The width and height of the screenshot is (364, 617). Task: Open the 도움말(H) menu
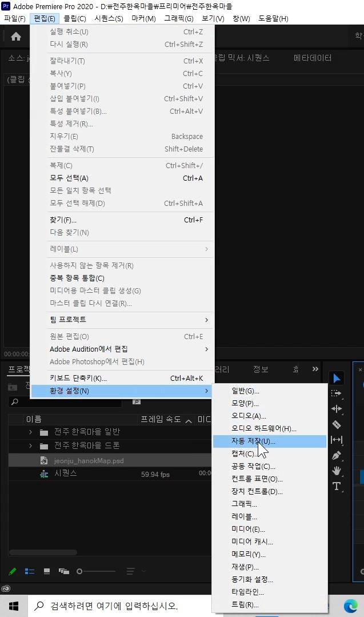pyautogui.click(x=273, y=18)
